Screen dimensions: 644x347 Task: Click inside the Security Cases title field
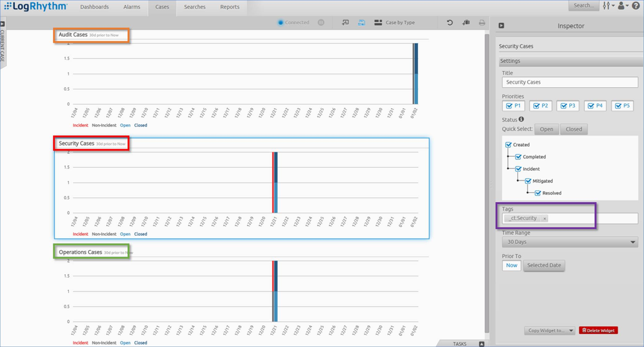click(x=569, y=82)
